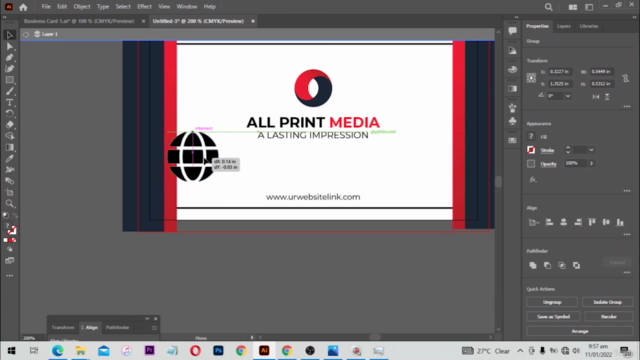Open the Edit Toolbar three dots

click(9, 276)
